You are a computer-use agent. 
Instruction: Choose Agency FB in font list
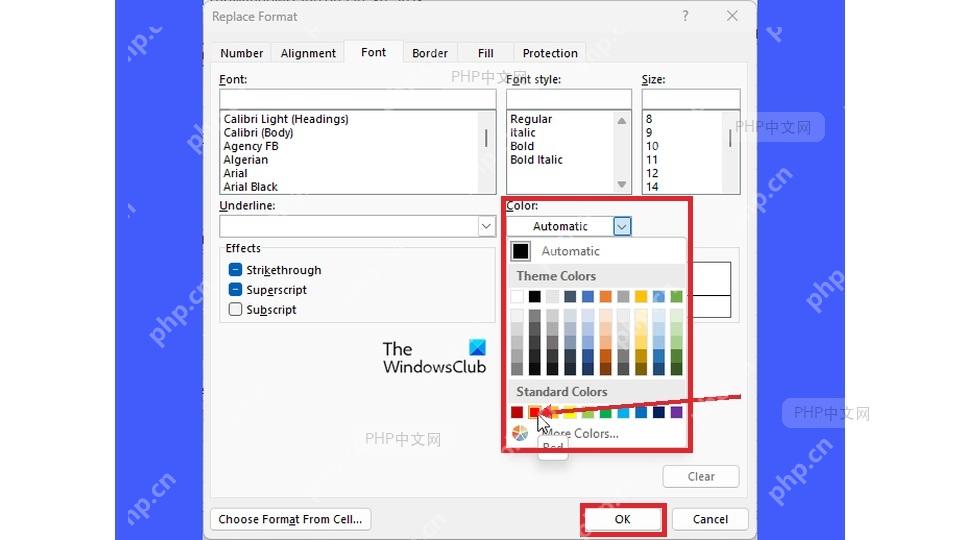pyautogui.click(x=251, y=146)
